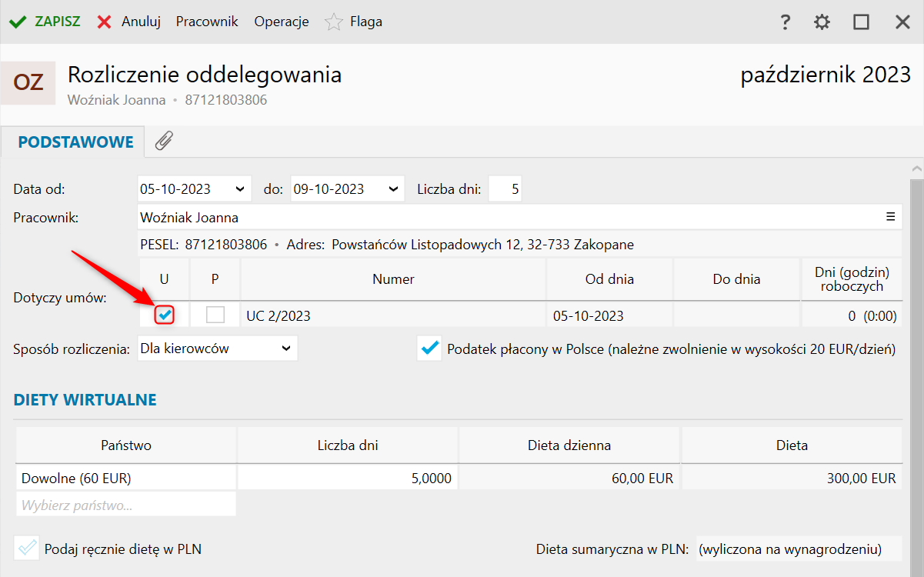924x577 pixels.
Task: Click the OZ avatar tile
Action: pos(28,82)
